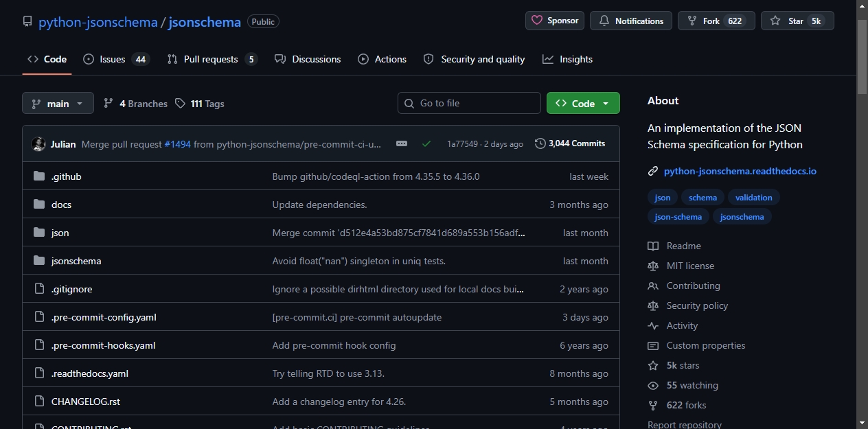Click the file icon for .readthedocs.yaml
Viewport: 868px width, 429px height.
[39, 373]
